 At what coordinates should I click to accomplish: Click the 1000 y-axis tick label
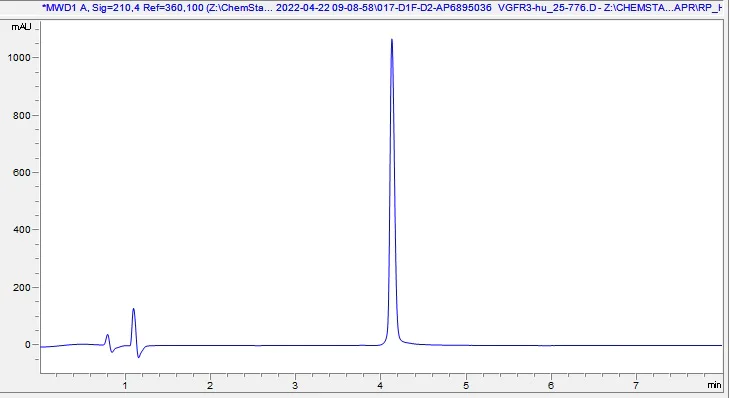pyautogui.click(x=19, y=58)
